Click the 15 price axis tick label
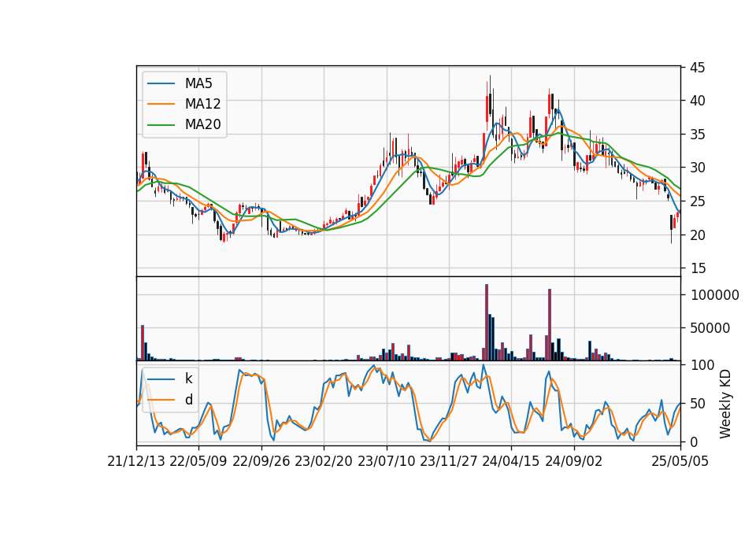Screen dimensions: 756x543 [x=698, y=268]
